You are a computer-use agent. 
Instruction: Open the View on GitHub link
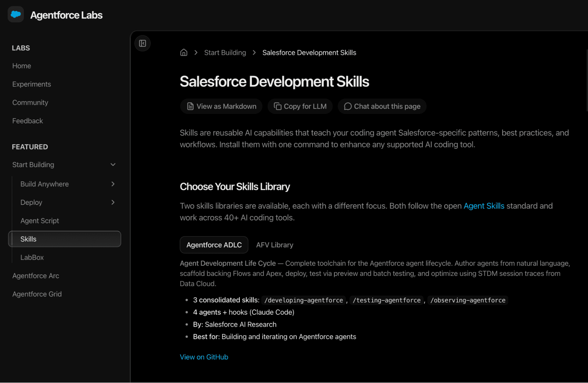coord(204,357)
